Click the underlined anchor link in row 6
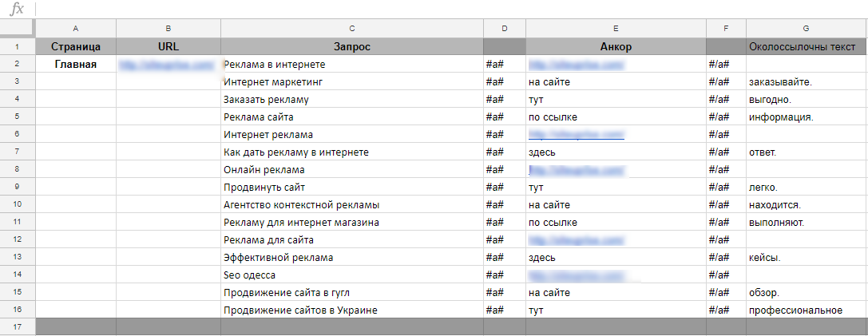868x336 pixels. (x=577, y=134)
